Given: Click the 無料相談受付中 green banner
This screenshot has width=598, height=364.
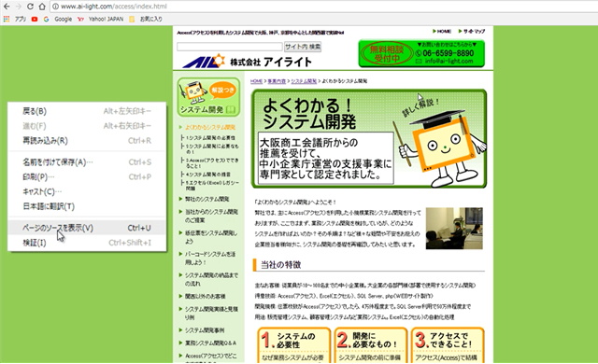Looking at the screenshot, I should click(x=421, y=54).
